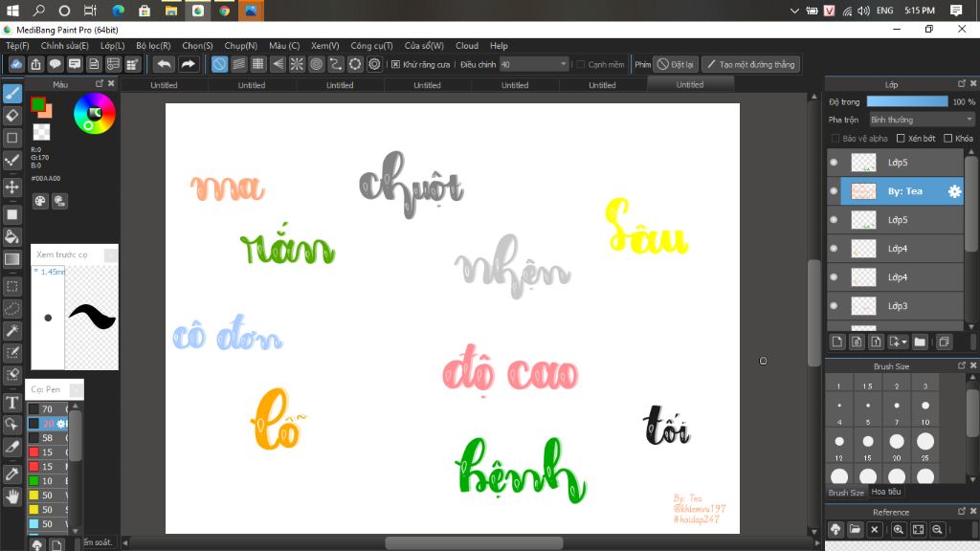Open snap settings gear in toolbar
This screenshot has height=551, width=980.
click(x=374, y=64)
